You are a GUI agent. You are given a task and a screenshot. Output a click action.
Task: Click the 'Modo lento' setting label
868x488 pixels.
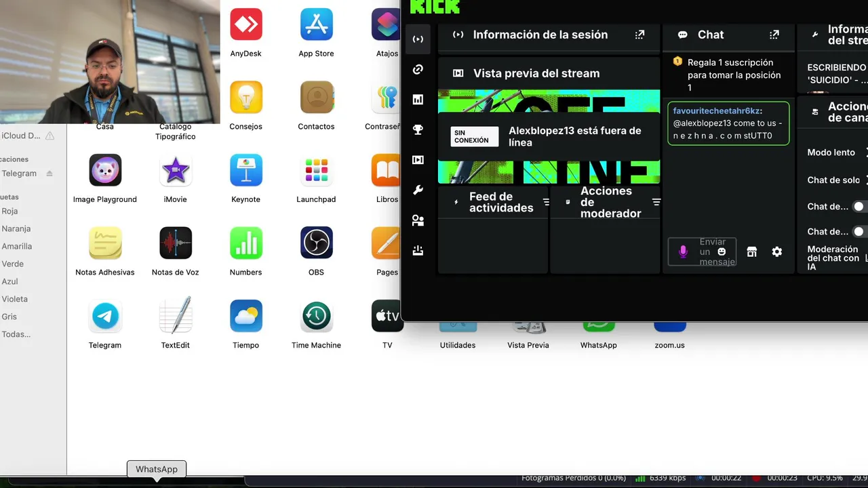(x=831, y=152)
